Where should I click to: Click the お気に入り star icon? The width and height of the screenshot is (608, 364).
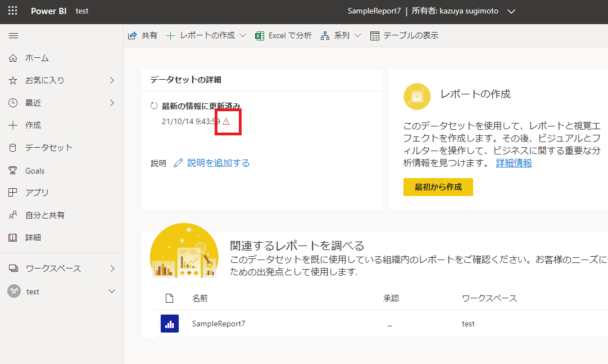(x=13, y=81)
